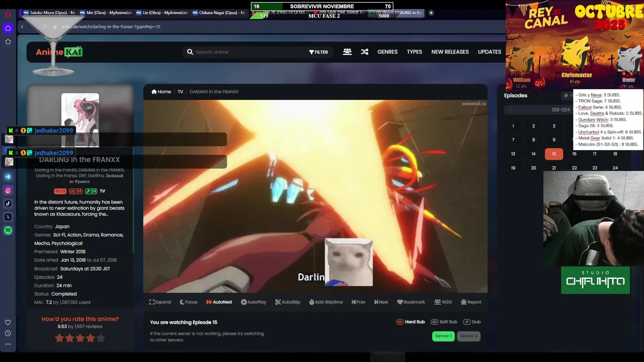
Task: Click the Winter 2018 premiered link
Action: [73, 252]
